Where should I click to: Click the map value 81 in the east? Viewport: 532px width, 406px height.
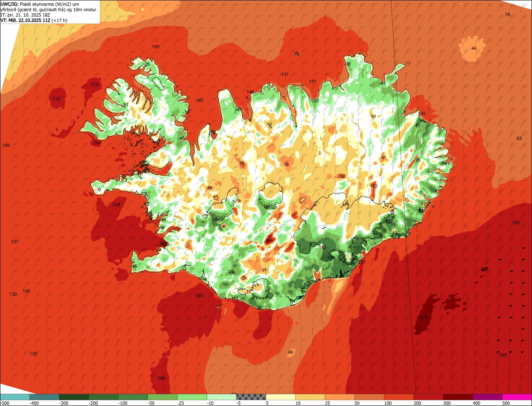[x=384, y=157]
